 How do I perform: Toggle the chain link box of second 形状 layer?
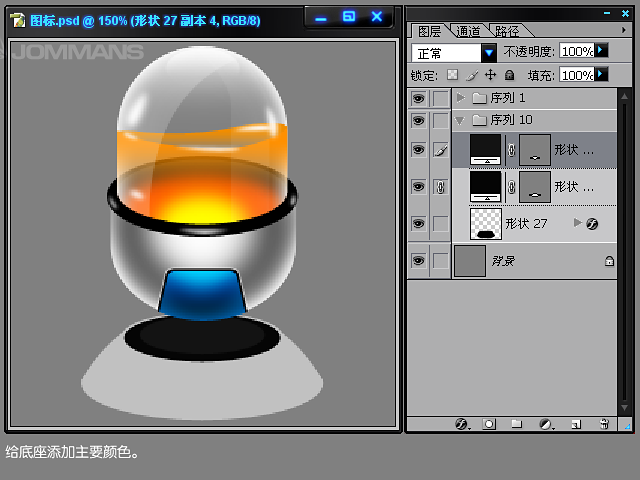pyautogui.click(x=440, y=187)
